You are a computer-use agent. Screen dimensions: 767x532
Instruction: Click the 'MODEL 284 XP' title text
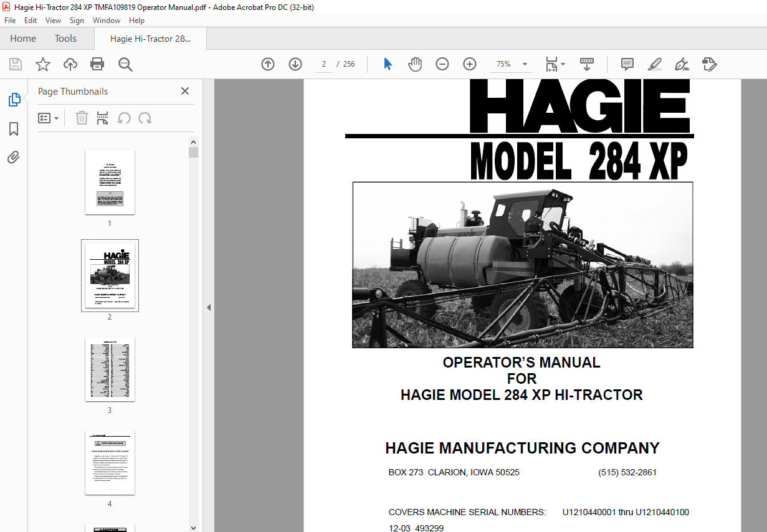579,161
